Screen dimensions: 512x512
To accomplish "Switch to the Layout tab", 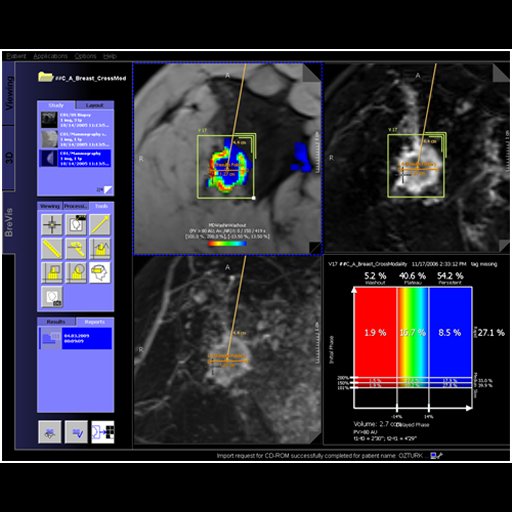I will pyautogui.click(x=95, y=105).
